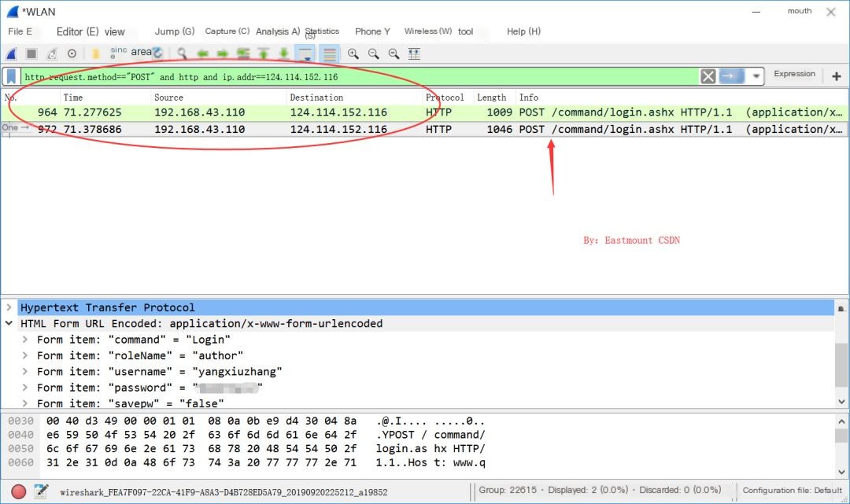Image resolution: width=850 pixels, height=504 pixels.
Task: Clear the display filter with X
Action: pyautogui.click(x=708, y=76)
